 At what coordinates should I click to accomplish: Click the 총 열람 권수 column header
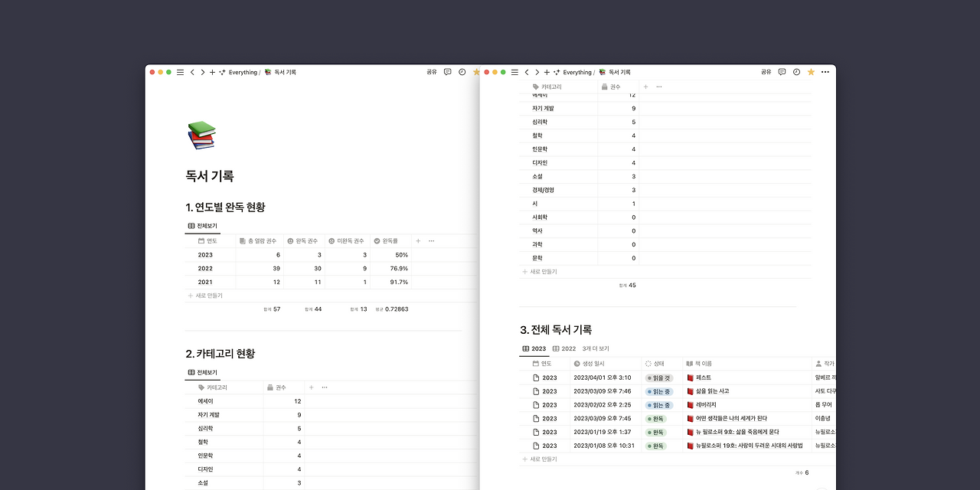pyautogui.click(x=260, y=241)
